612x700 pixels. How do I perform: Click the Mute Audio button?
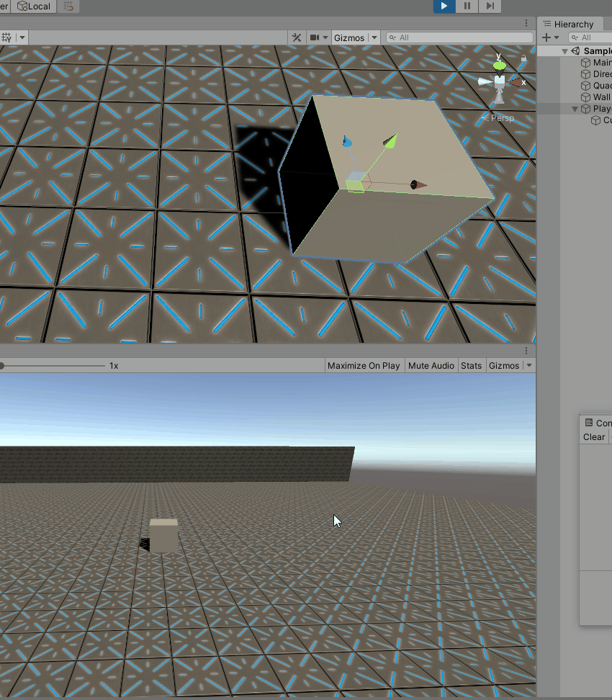pyautogui.click(x=431, y=366)
